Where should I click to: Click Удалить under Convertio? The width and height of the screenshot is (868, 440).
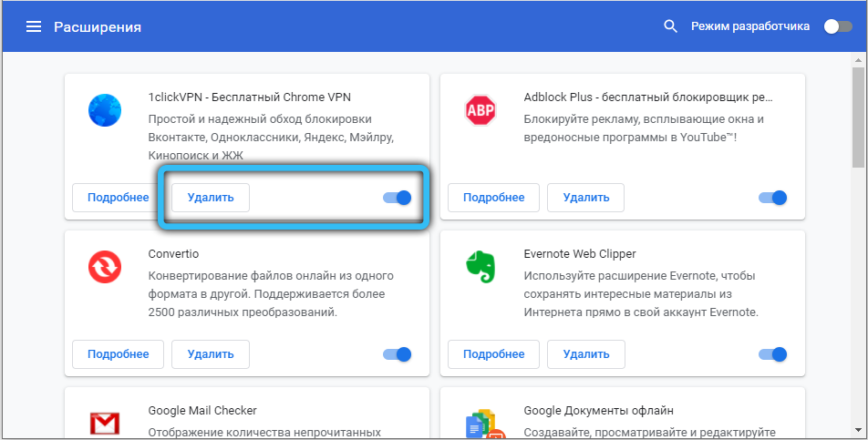click(x=211, y=354)
